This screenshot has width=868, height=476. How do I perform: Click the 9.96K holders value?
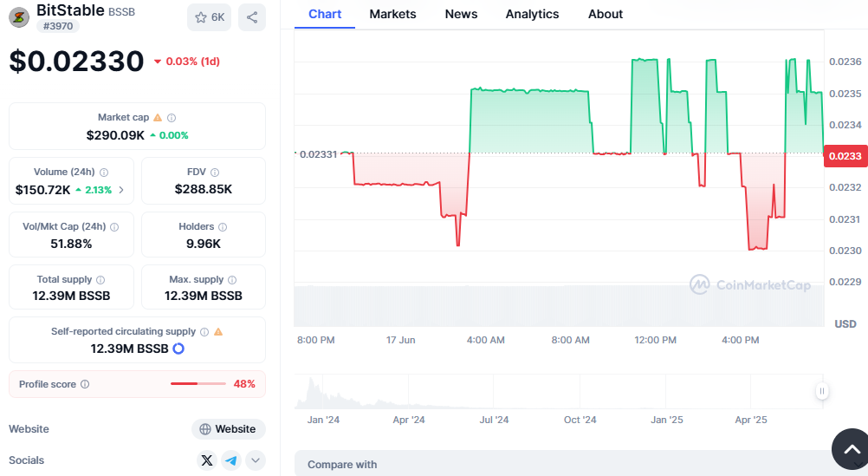point(204,244)
